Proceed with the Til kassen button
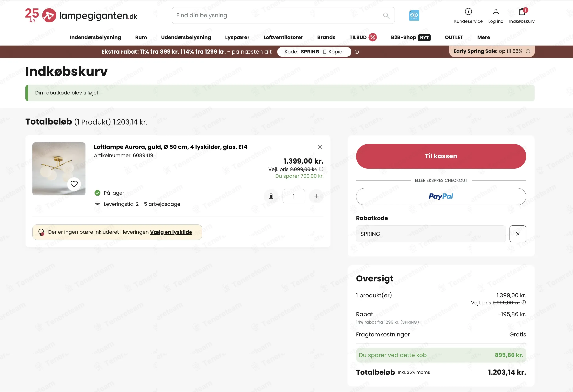 point(441,156)
